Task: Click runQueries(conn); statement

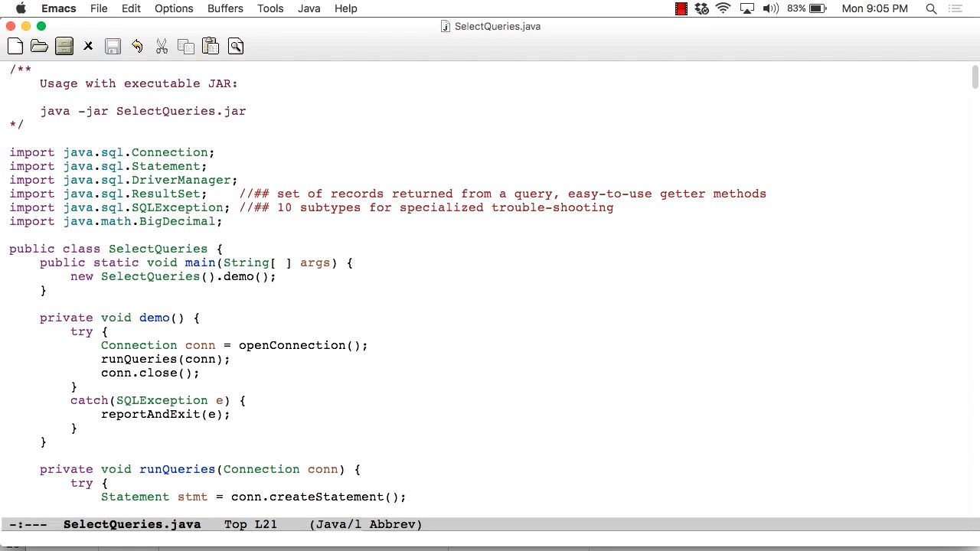Action: coord(165,359)
